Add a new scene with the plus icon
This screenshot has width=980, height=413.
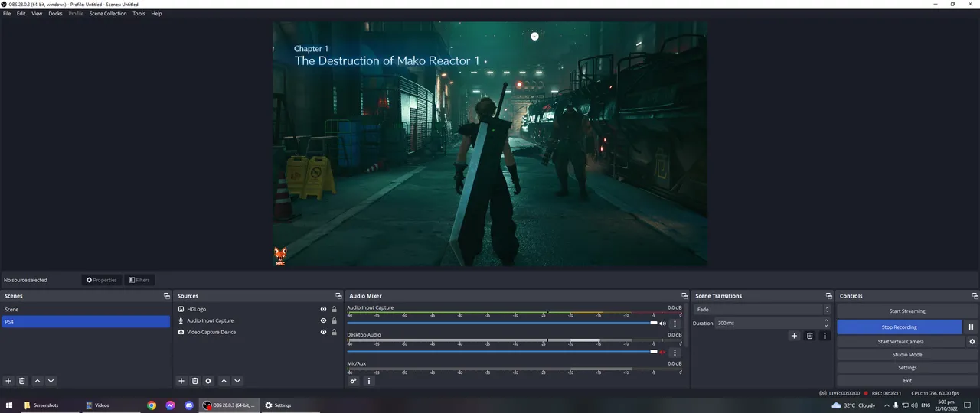coord(8,381)
